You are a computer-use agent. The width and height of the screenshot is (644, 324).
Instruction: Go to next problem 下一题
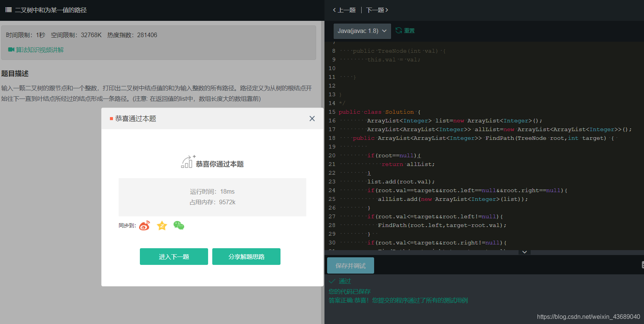point(377,10)
